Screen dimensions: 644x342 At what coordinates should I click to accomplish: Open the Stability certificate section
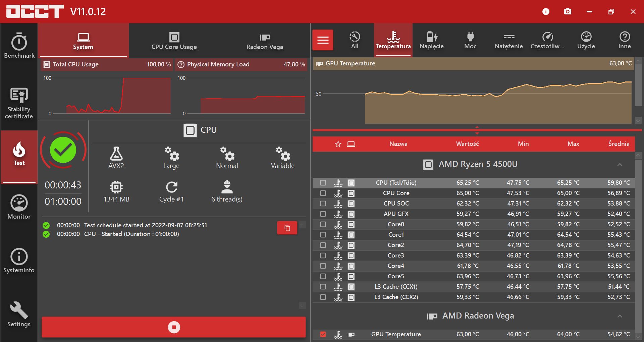(19, 103)
